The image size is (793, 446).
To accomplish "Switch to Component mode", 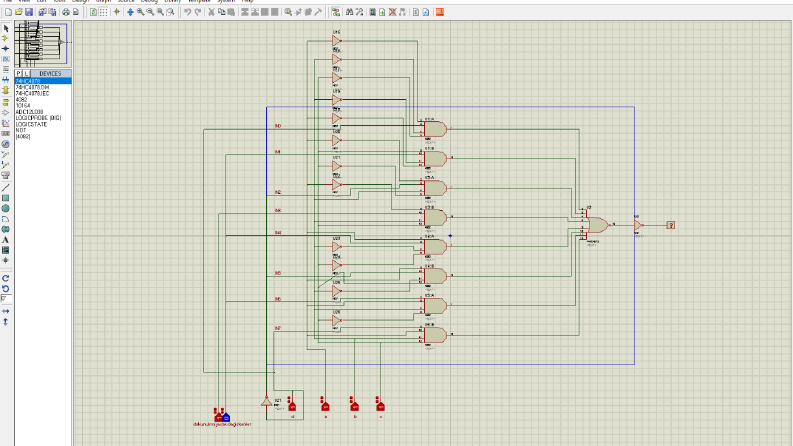I will (x=6, y=38).
